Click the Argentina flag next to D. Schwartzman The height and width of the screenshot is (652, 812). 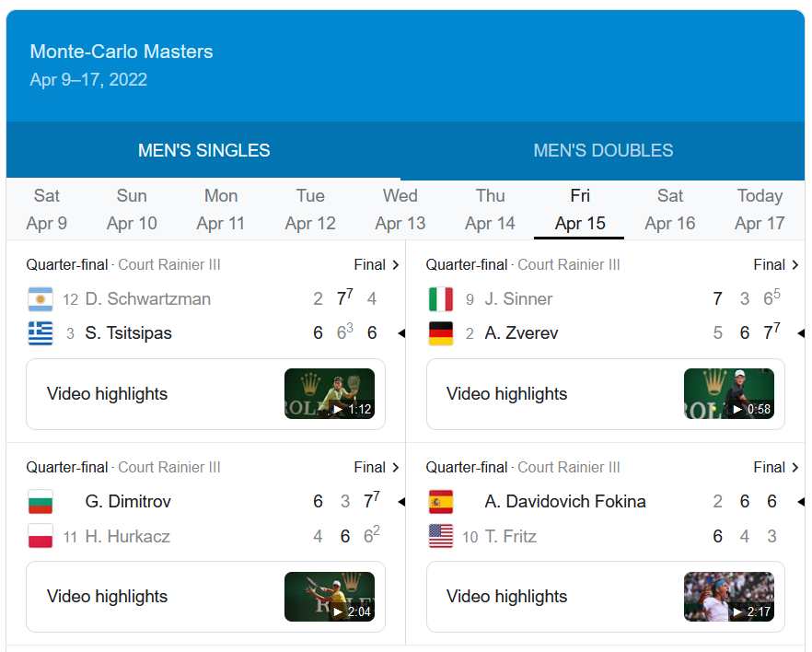pyautogui.click(x=41, y=299)
